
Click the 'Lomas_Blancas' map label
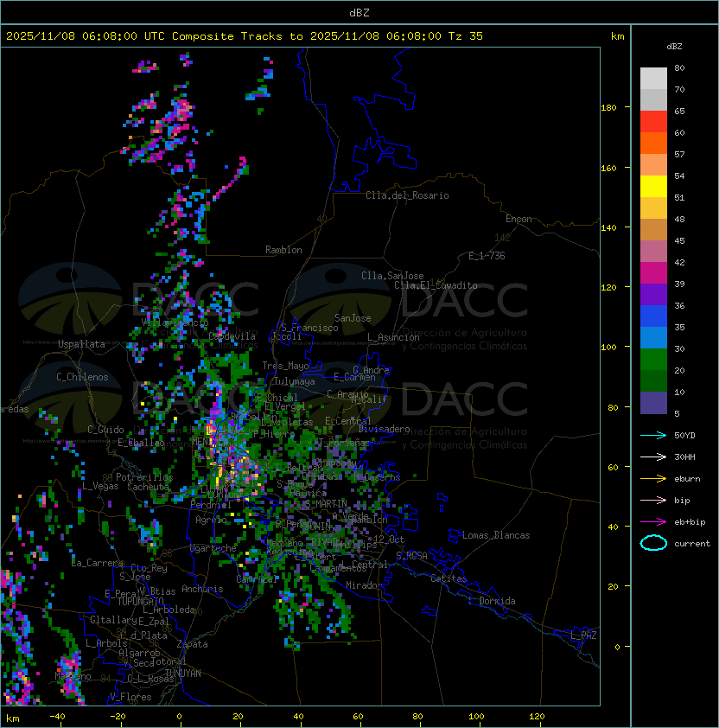[496, 535]
